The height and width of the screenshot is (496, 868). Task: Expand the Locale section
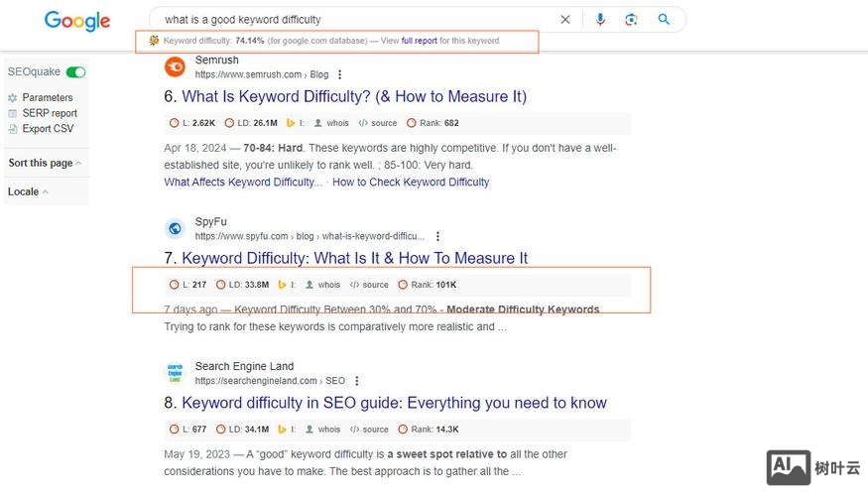(28, 191)
